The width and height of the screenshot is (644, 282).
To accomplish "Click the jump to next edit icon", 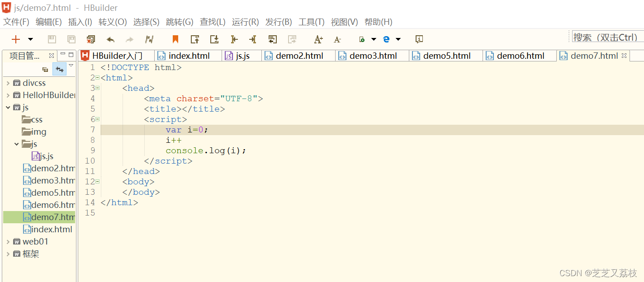I will 253,39.
